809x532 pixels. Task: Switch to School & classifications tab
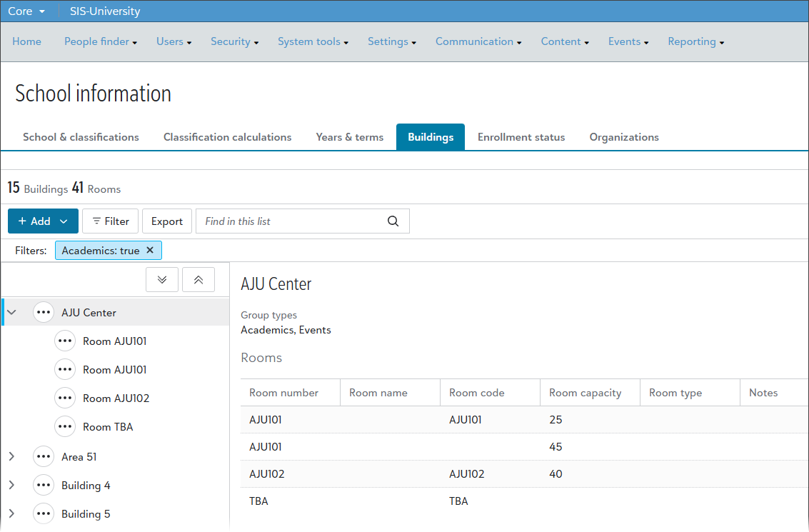(81, 137)
